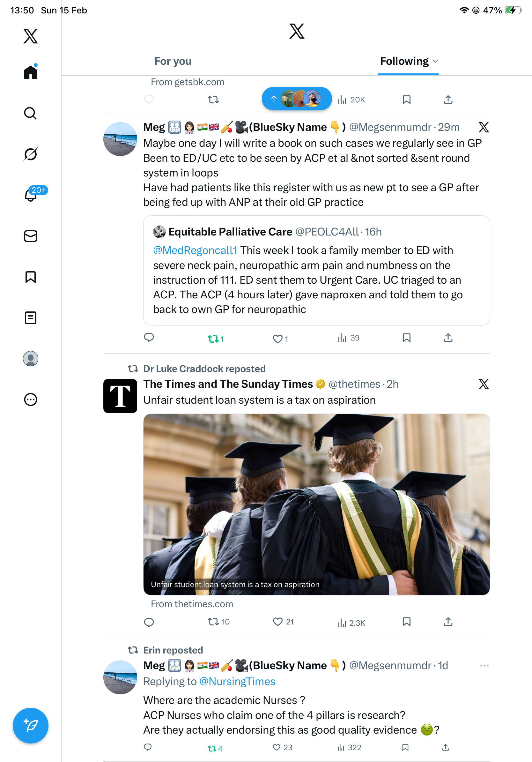This screenshot has height=762, width=532.
Task: Tap the compose new post button
Action: pyautogui.click(x=30, y=725)
